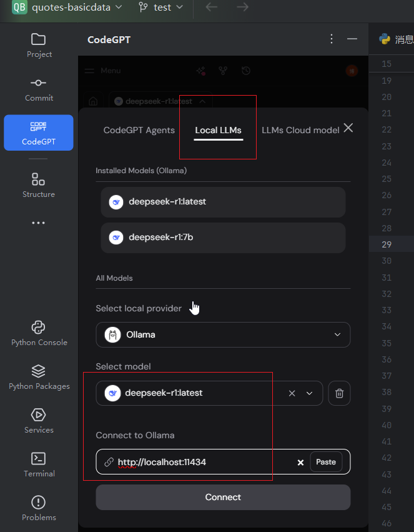
Task: Open the Commit tool window
Action: pos(39,89)
